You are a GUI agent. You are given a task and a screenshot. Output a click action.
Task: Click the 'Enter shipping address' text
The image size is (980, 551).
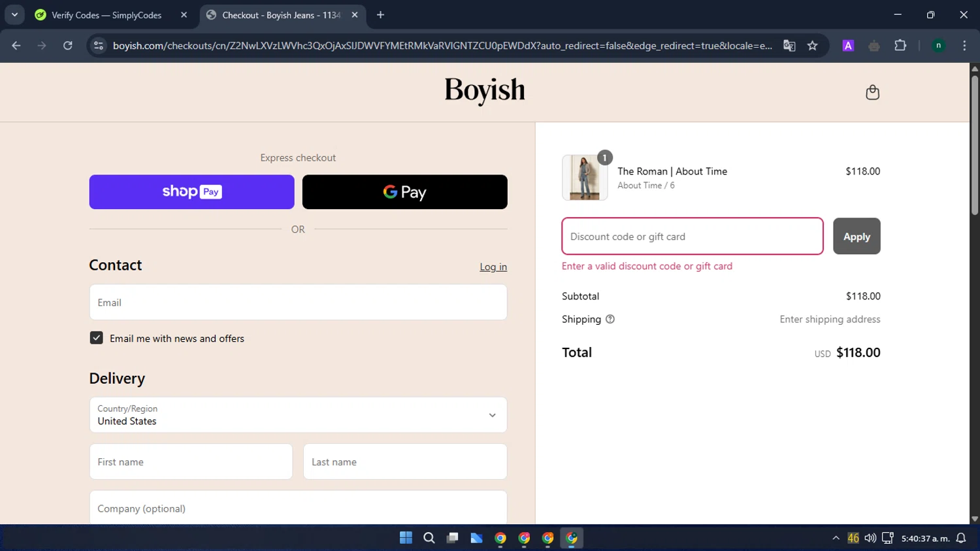click(x=830, y=319)
